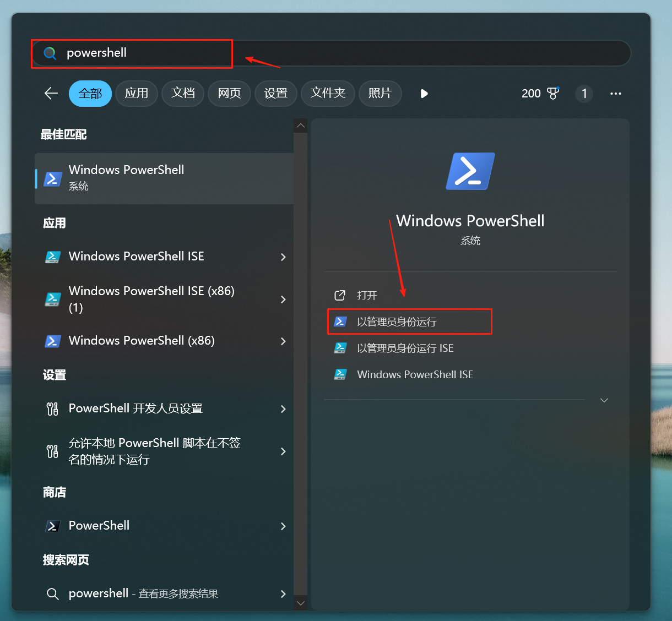
Task: Click the game controller rewards icon near 200
Action: [554, 94]
